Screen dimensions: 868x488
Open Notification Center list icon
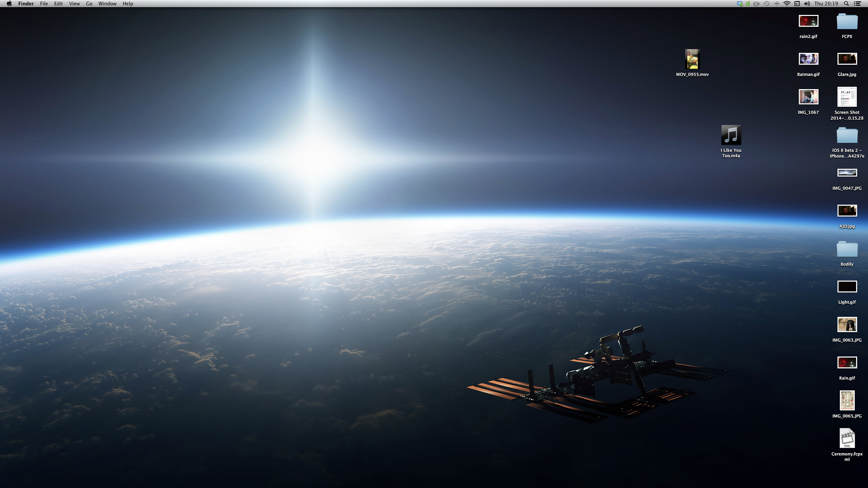[x=857, y=4]
